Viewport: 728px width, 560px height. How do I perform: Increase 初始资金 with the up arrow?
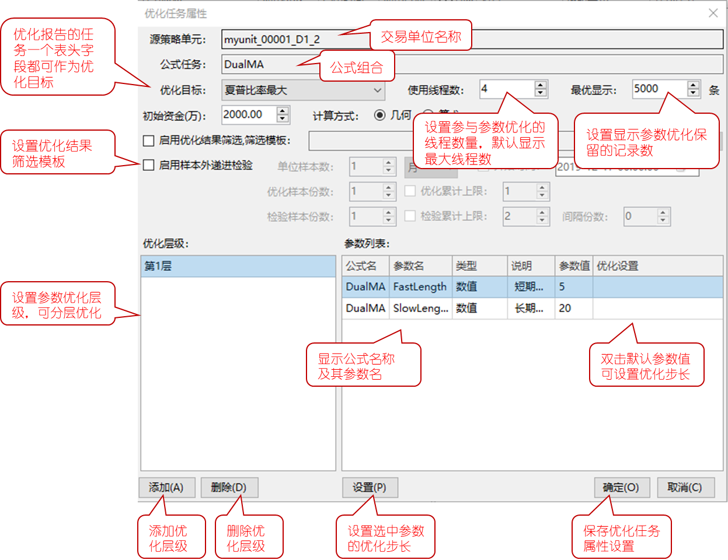coord(283,111)
